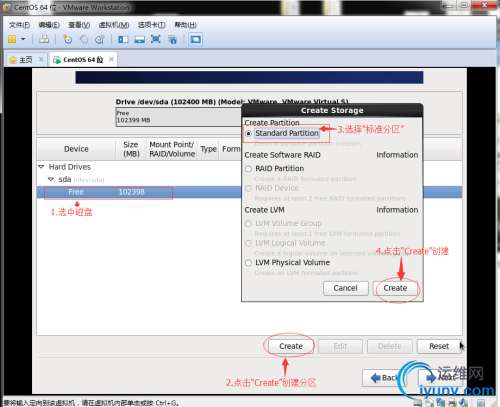
Task: Open the 虚拟机(M) menu
Action: click(x=114, y=25)
